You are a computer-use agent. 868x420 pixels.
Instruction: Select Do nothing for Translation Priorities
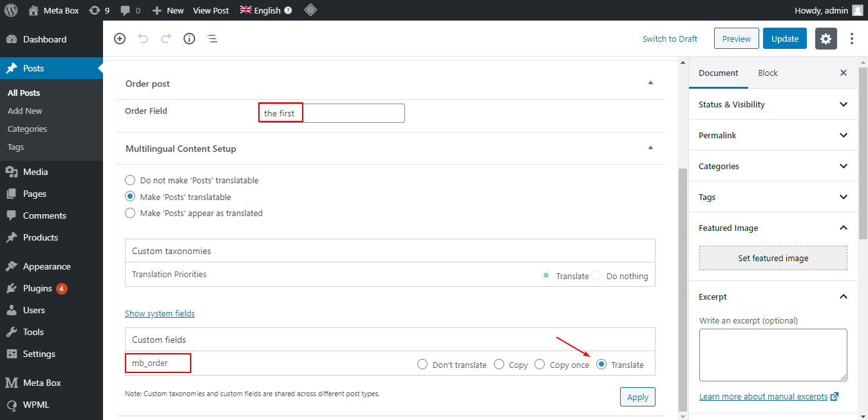click(597, 275)
